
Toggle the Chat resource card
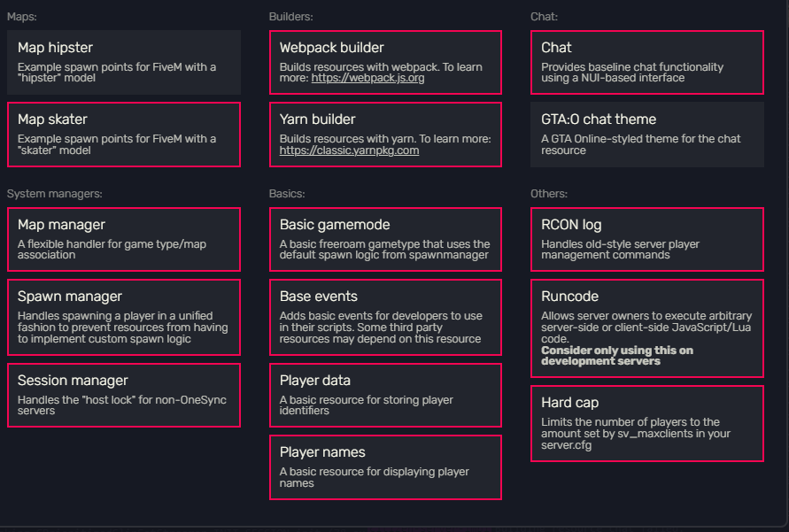[647, 62]
